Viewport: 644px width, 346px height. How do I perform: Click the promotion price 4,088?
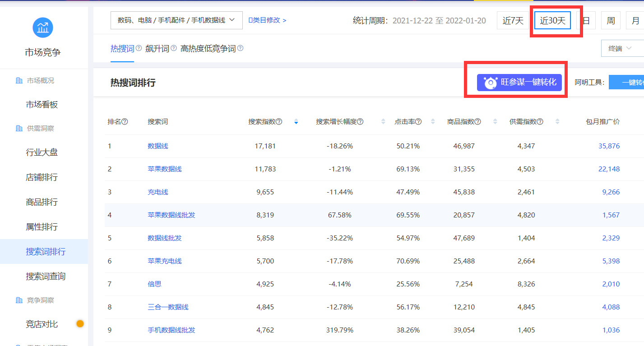[611, 307]
